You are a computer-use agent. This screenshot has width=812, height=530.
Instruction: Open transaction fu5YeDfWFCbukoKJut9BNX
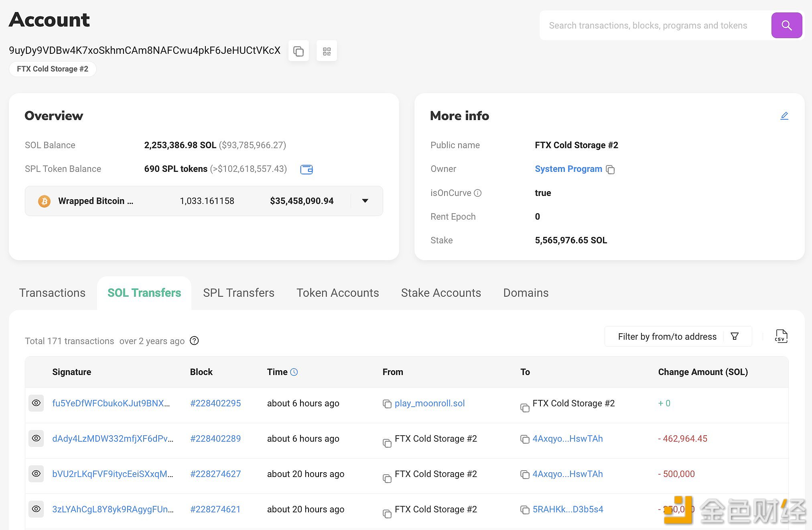click(111, 403)
